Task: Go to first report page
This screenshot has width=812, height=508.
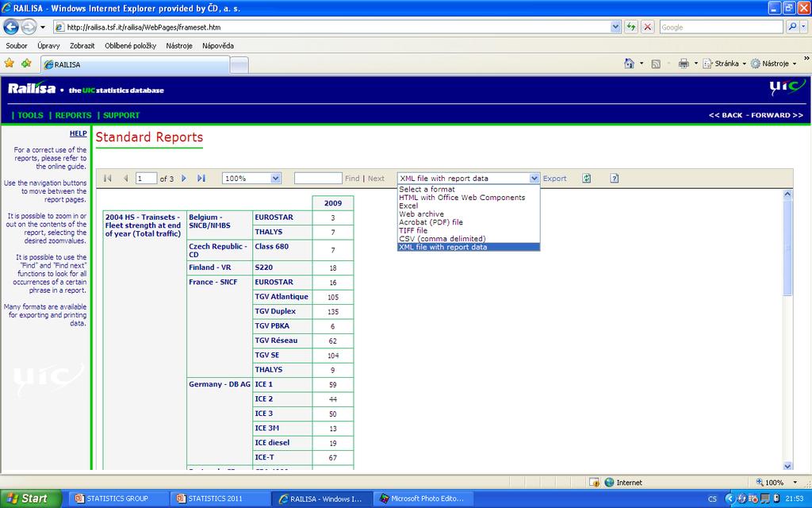Action: (x=108, y=179)
